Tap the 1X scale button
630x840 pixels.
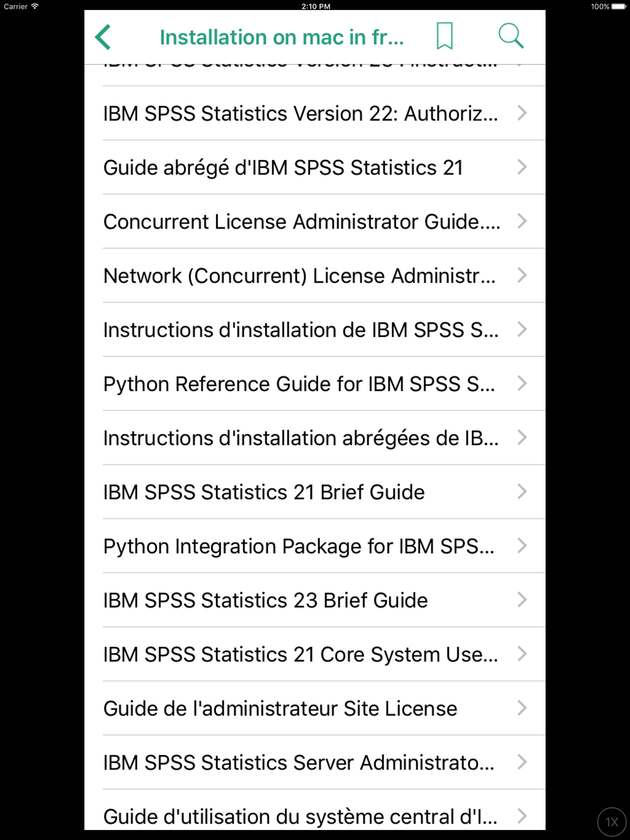click(x=612, y=822)
